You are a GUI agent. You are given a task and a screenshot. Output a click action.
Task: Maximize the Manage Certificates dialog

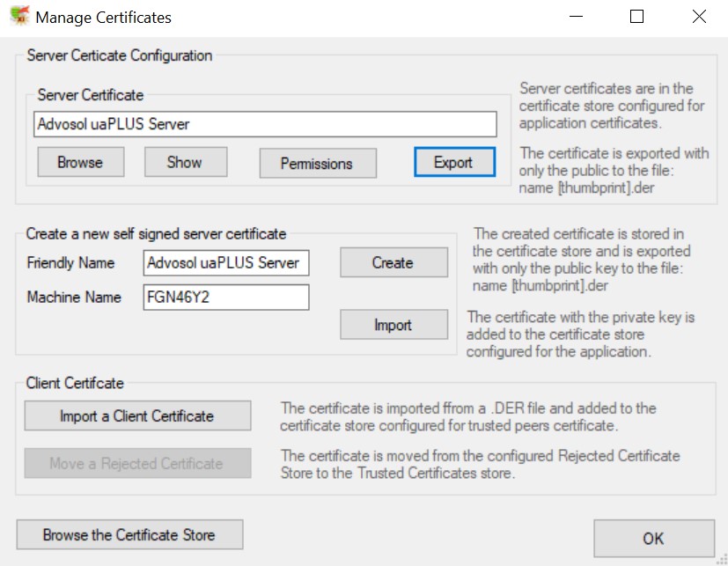637,17
